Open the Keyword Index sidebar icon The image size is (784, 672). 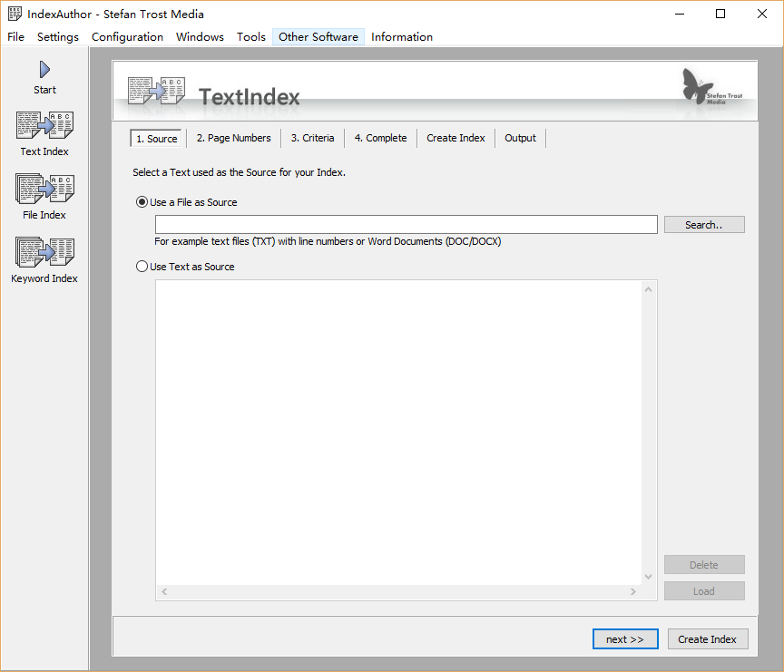(x=44, y=253)
